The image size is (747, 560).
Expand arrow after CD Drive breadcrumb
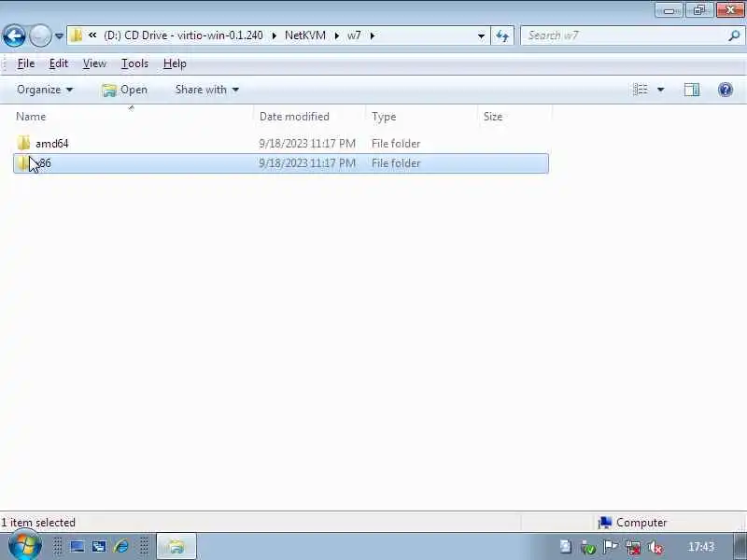click(275, 35)
